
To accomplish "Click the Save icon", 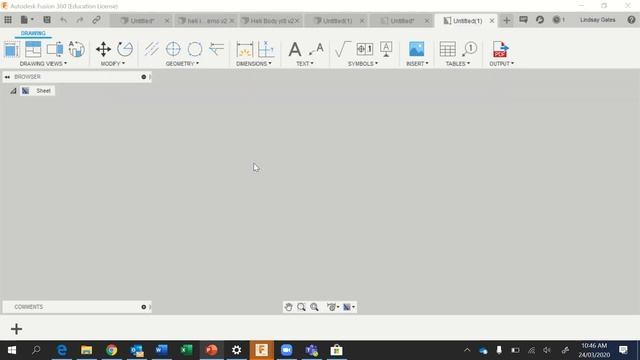I will (x=47, y=20).
